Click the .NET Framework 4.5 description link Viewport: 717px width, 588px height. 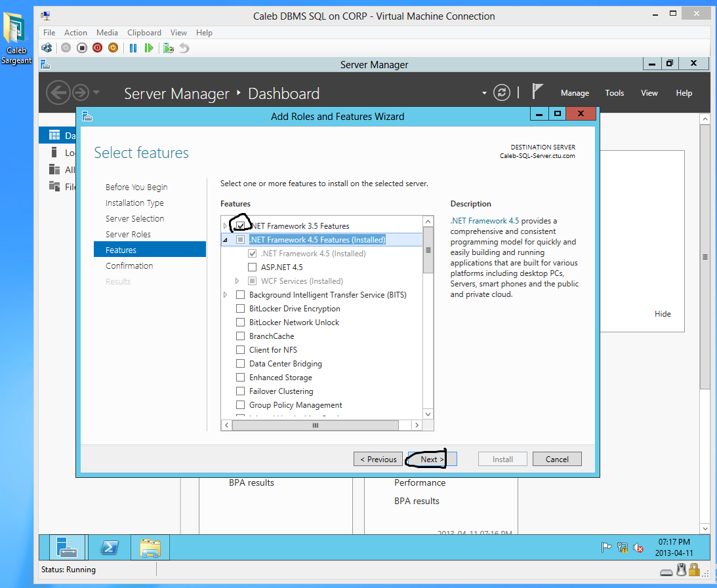pyautogui.click(x=485, y=221)
